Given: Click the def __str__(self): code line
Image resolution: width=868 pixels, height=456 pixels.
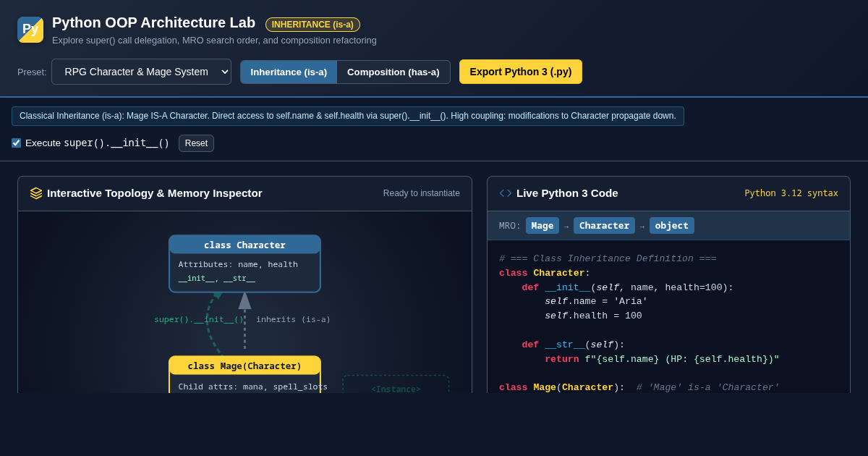Looking at the screenshot, I should click(573, 345).
